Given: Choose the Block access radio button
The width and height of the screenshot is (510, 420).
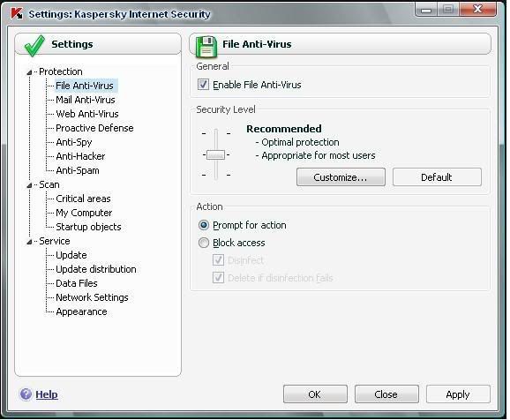Looking at the screenshot, I should click(204, 243).
